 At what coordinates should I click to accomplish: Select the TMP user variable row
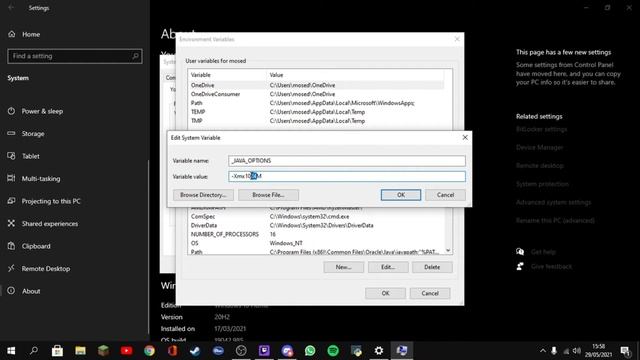tap(316, 121)
